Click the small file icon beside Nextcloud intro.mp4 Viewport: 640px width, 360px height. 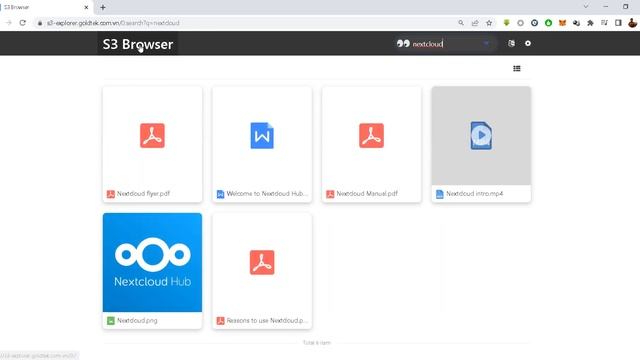coord(440,194)
